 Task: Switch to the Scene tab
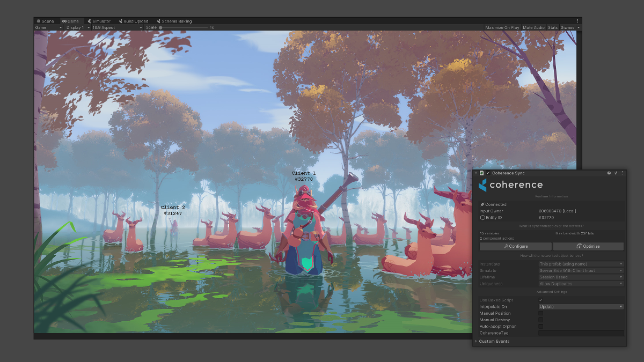tap(46, 21)
